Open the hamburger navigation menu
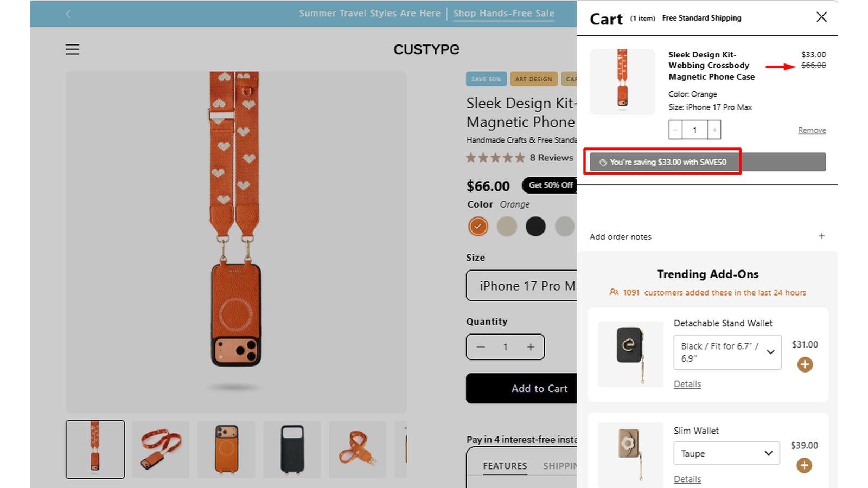The height and width of the screenshot is (488, 868). click(72, 49)
